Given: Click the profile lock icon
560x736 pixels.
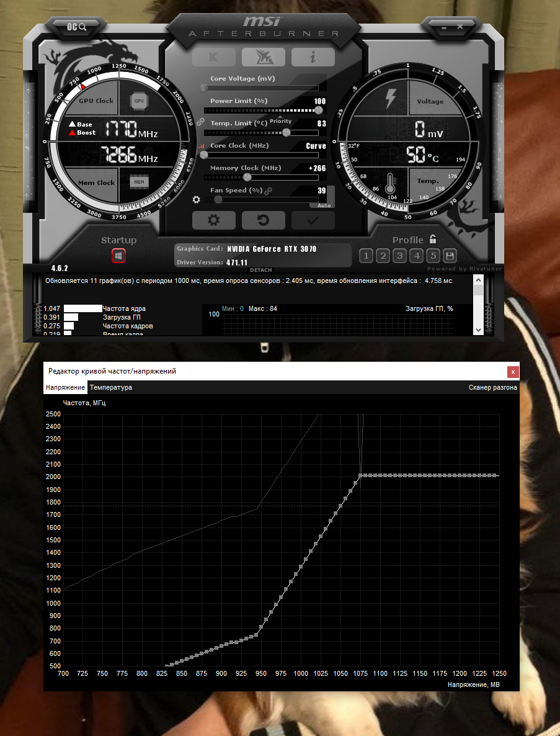Looking at the screenshot, I should click(433, 239).
